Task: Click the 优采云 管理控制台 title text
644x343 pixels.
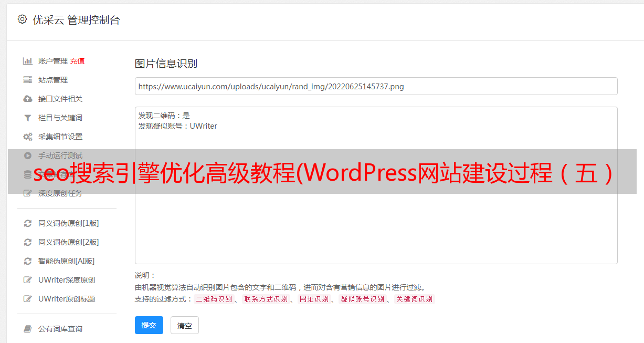Action: tap(76, 20)
